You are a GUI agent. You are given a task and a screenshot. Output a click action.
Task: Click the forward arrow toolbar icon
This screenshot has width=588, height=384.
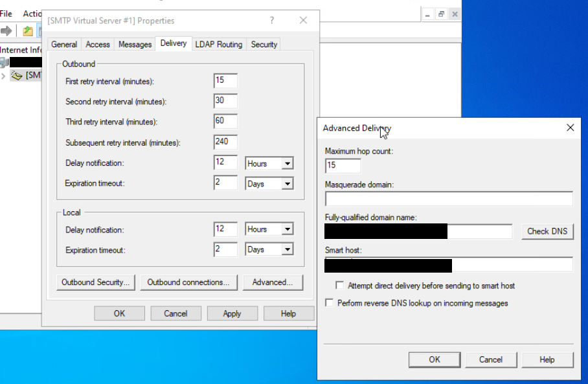6,30
